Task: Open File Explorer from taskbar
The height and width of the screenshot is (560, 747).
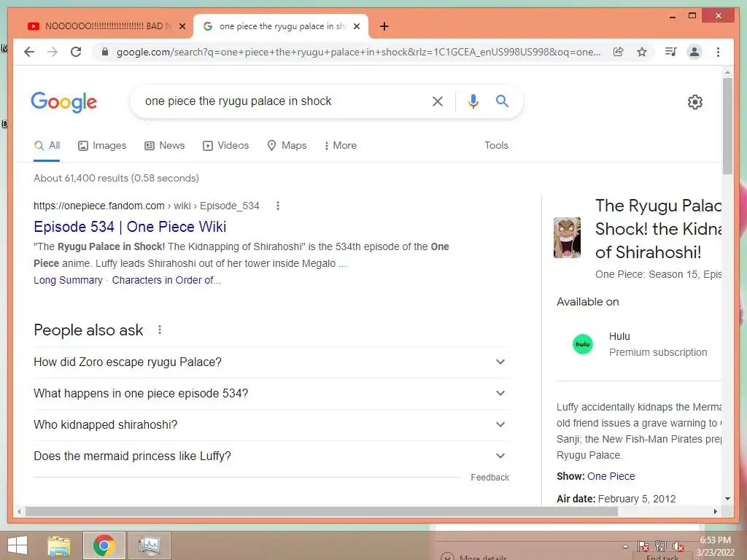Action: tap(58, 545)
